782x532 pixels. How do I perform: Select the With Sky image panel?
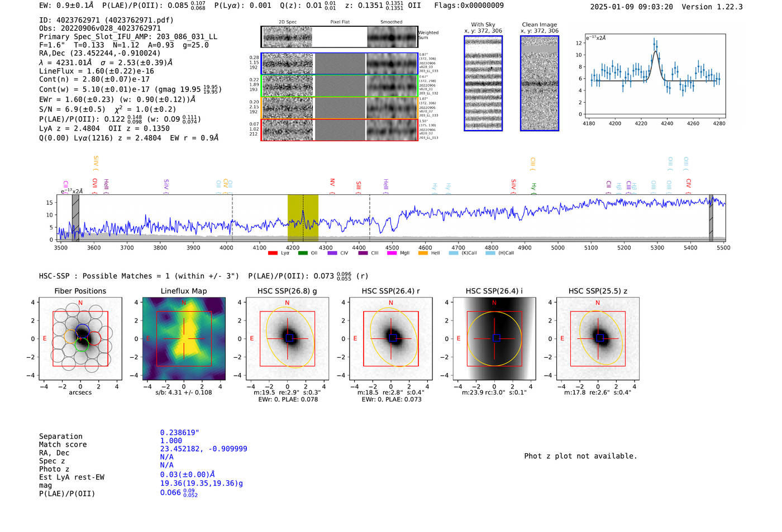click(x=483, y=83)
